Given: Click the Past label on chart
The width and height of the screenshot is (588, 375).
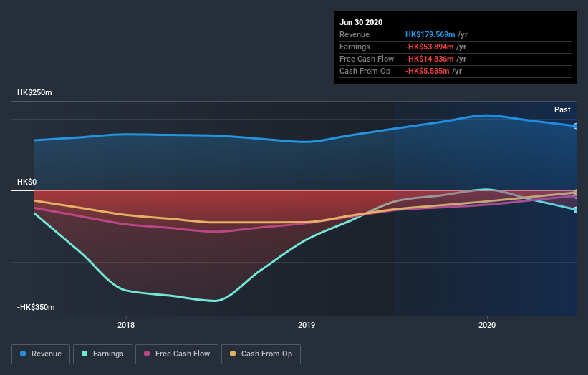Looking at the screenshot, I should point(562,109).
